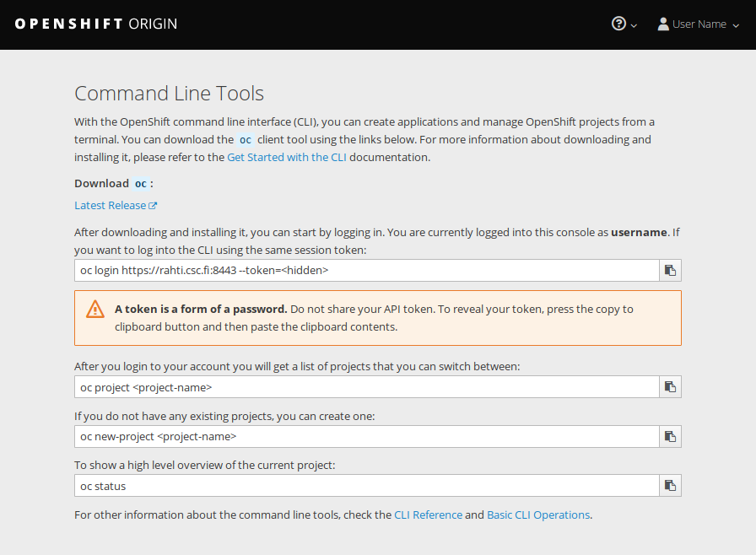
Task: Click the warning triangle icon in token alert
Action: (95, 310)
